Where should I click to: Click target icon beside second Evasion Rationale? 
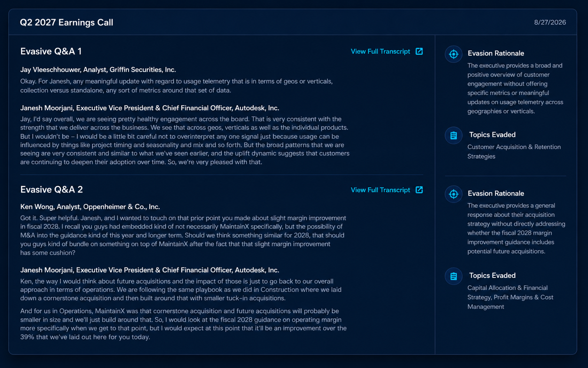[453, 194]
